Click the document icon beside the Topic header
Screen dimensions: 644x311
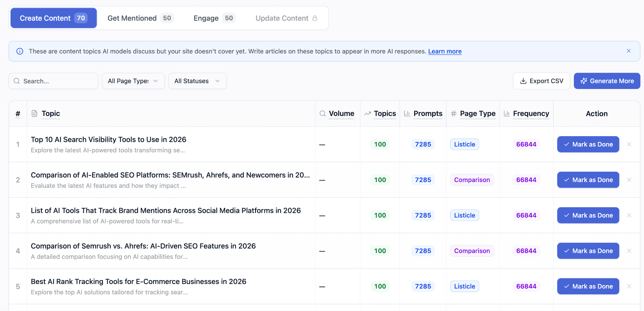click(x=35, y=114)
